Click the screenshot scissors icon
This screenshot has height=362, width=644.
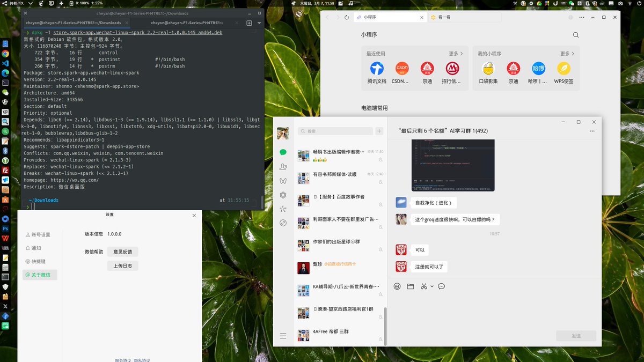click(424, 286)
